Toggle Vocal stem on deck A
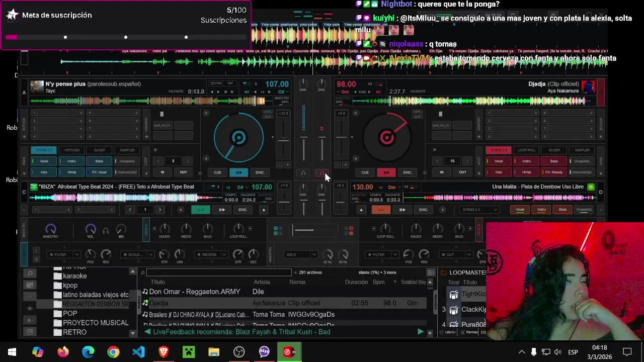Screen dimensions: 644x362 44,161
